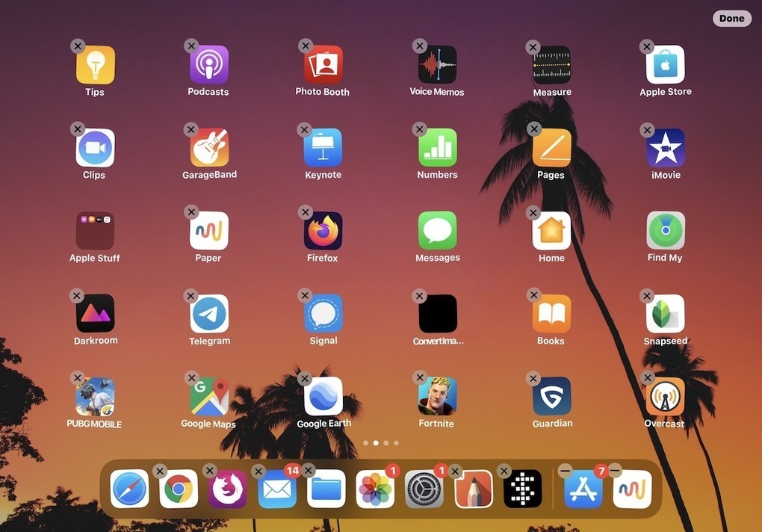Image resolution: width=762 pixels, height=532 pixels.
Task: Go to the first home screen page dot
Action: 365,443
